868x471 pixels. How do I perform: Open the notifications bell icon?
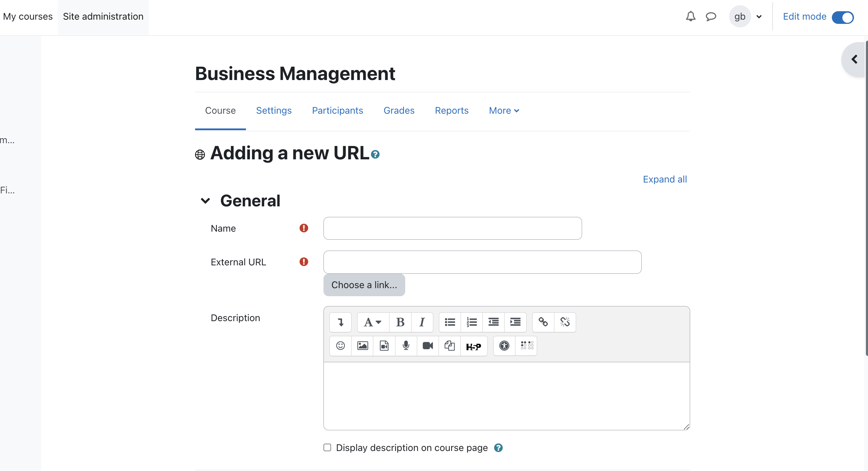690,16
